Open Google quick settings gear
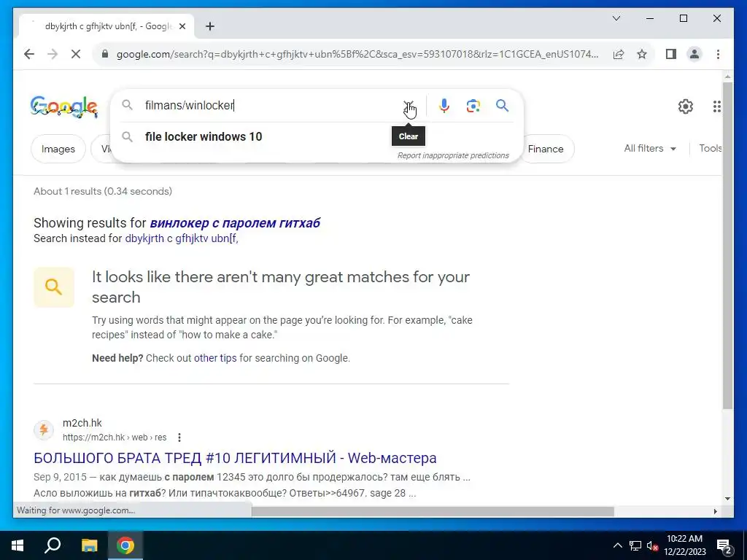Screen dimensions: 747x560 click(x=685, y=106)
